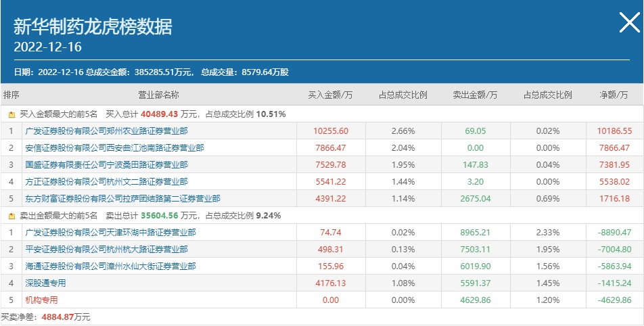Click the 10255.60 buy amount cell
This screenshot has height=326, width=644.
pyautogui.click(x=331, y=131)
